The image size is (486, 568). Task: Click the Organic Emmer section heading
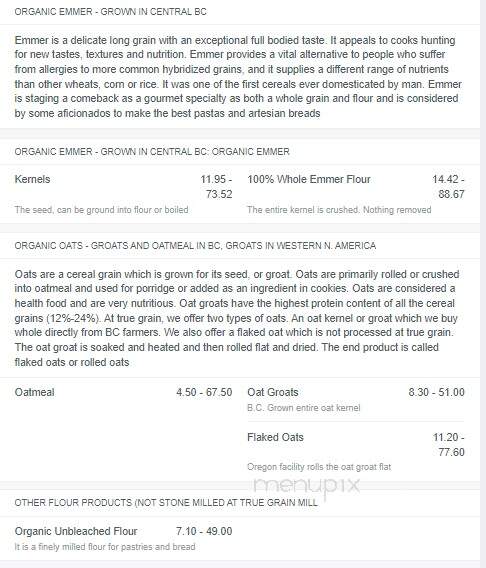tap(110, 12)
